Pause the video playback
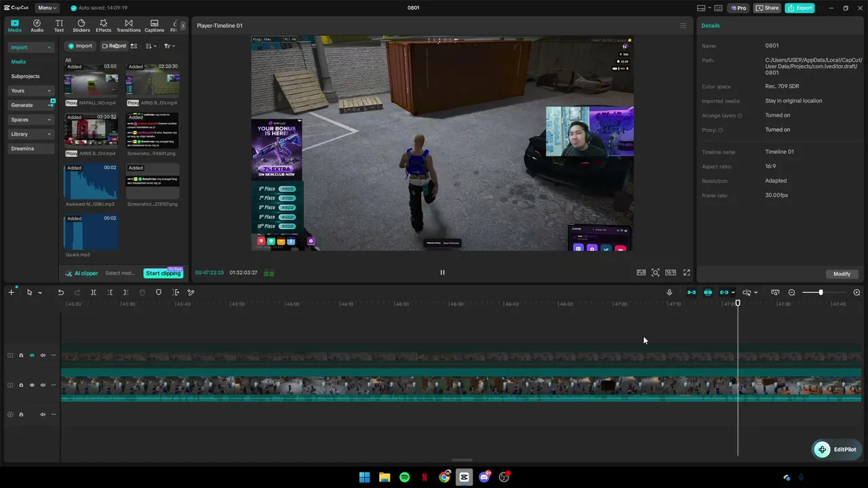 442,272
